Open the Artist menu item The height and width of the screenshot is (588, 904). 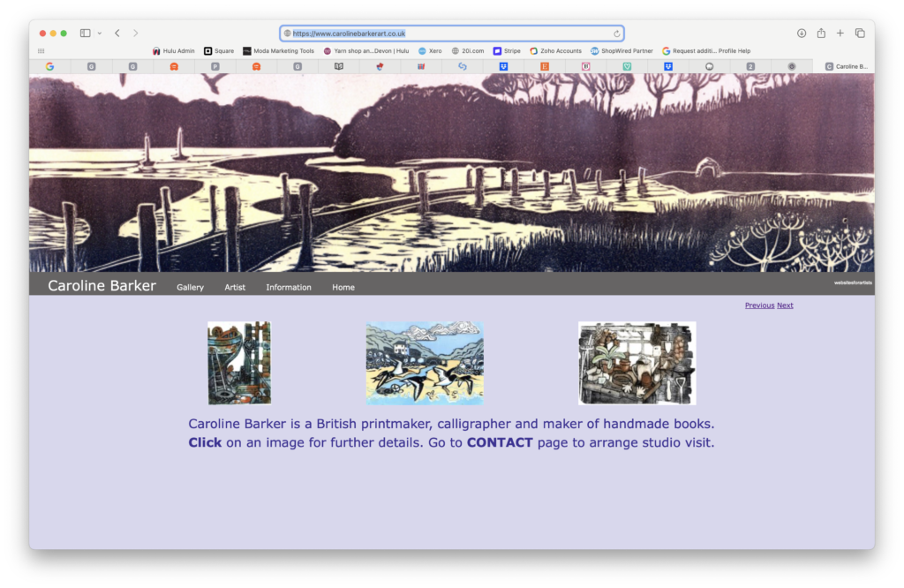235,287
